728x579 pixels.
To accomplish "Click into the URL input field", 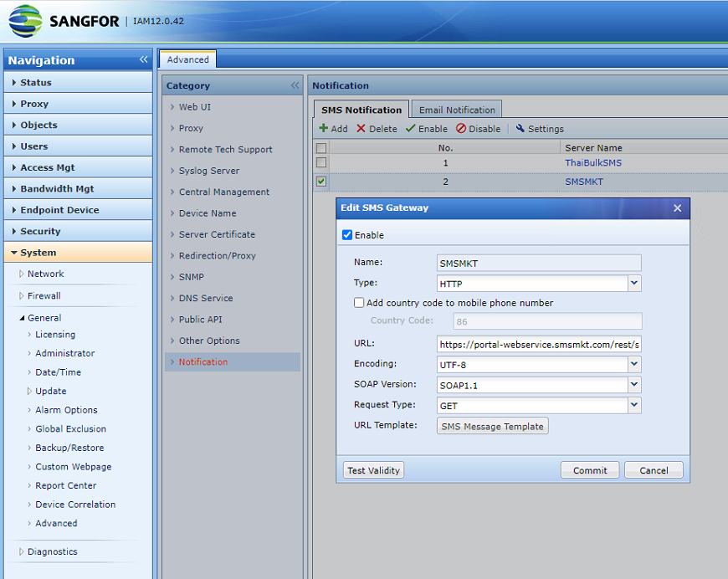I will click(x=539, y=345).
